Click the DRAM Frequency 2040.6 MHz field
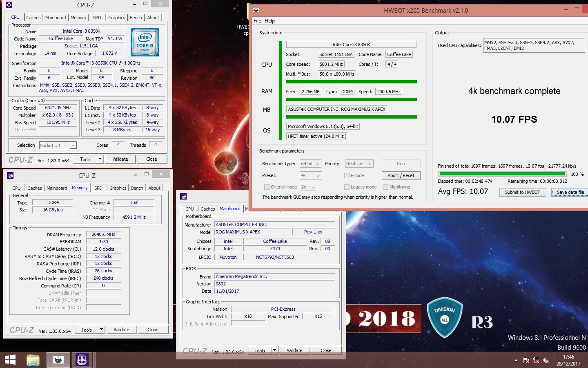Image resolution: width=588 pixels, height=368 pixels. pyautogui.click(x=103, y=235)
